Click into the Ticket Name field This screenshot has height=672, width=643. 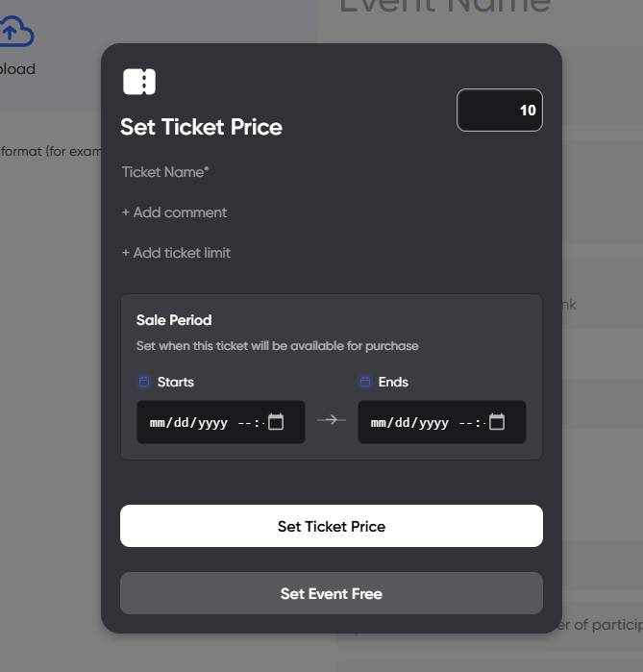[240, 172]
